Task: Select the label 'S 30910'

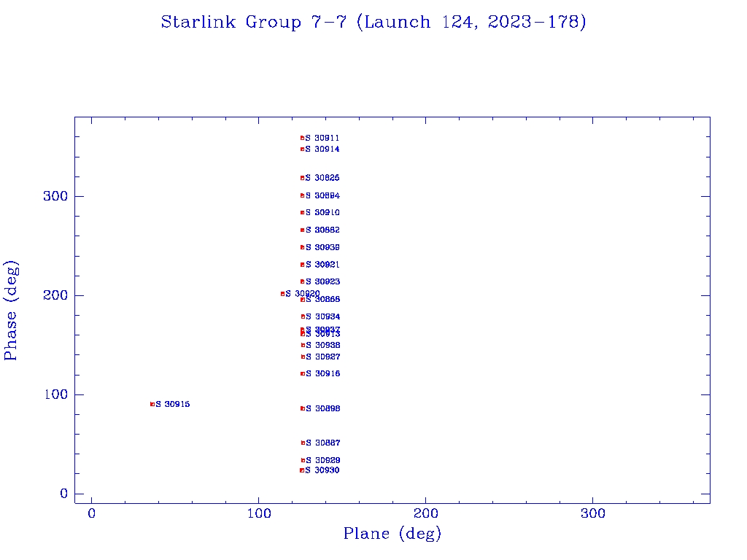Action: (323, 212)
